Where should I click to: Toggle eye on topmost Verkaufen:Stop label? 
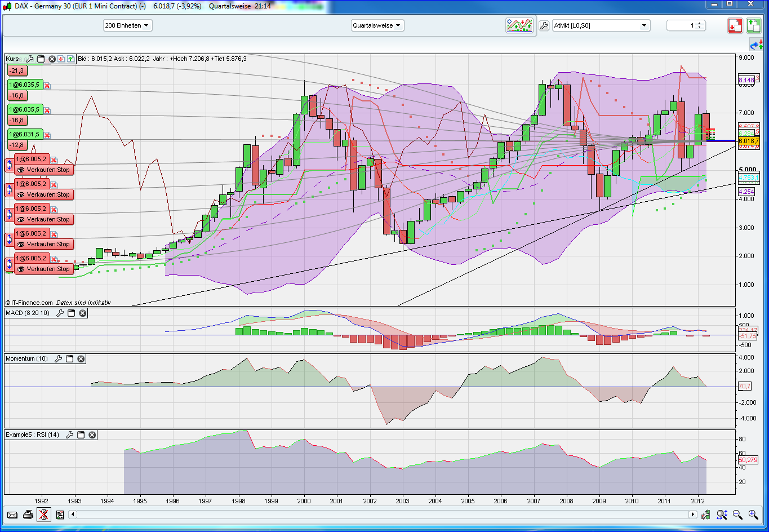point(20,170)
